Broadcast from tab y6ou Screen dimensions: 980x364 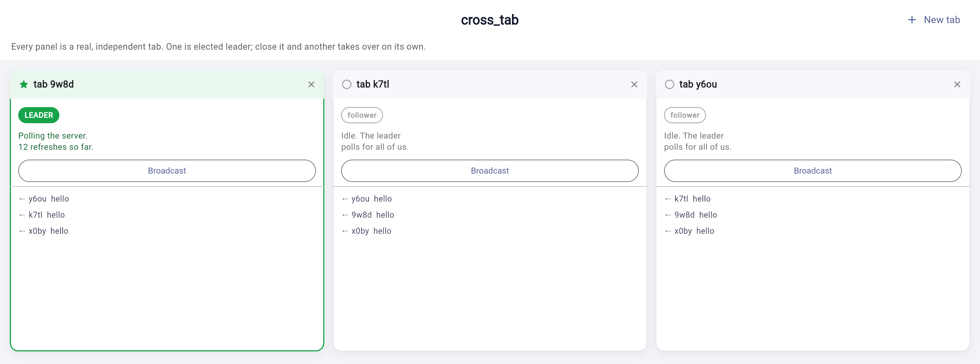pos(813,171)
